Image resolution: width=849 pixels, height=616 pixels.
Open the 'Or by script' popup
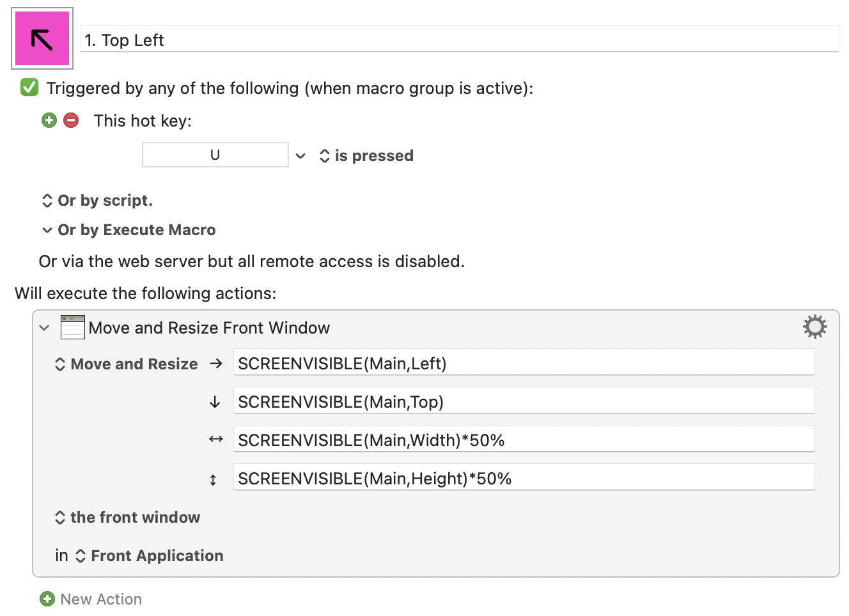tap(97, 201)
